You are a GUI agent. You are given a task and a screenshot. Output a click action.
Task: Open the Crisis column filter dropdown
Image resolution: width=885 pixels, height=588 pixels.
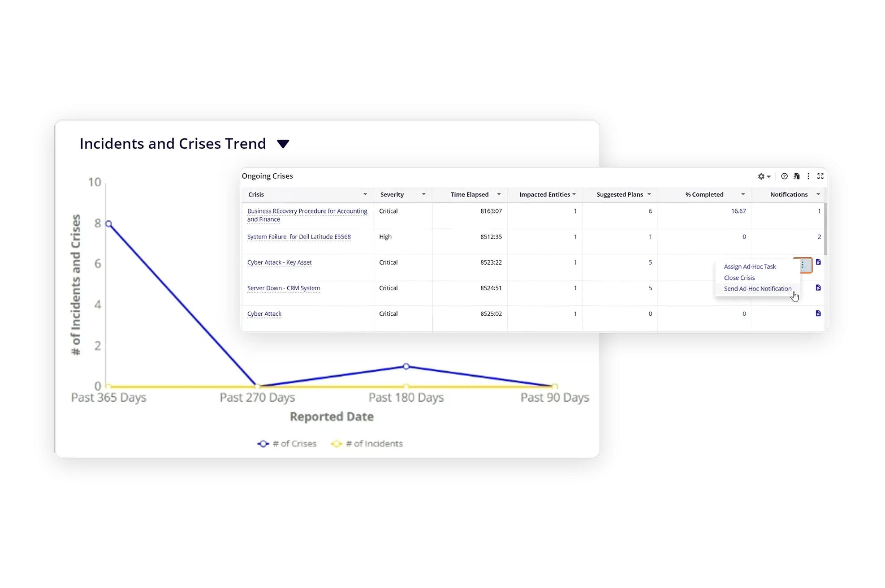(x=365, y=194)
